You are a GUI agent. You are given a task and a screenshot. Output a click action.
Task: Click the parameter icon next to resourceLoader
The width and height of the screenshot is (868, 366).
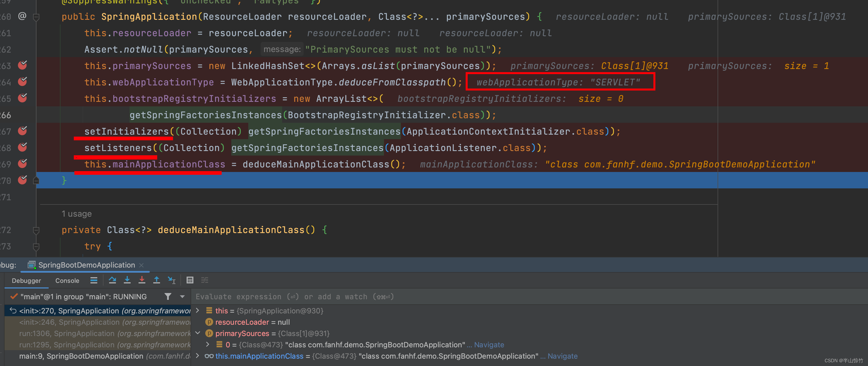tap(209, 322)
